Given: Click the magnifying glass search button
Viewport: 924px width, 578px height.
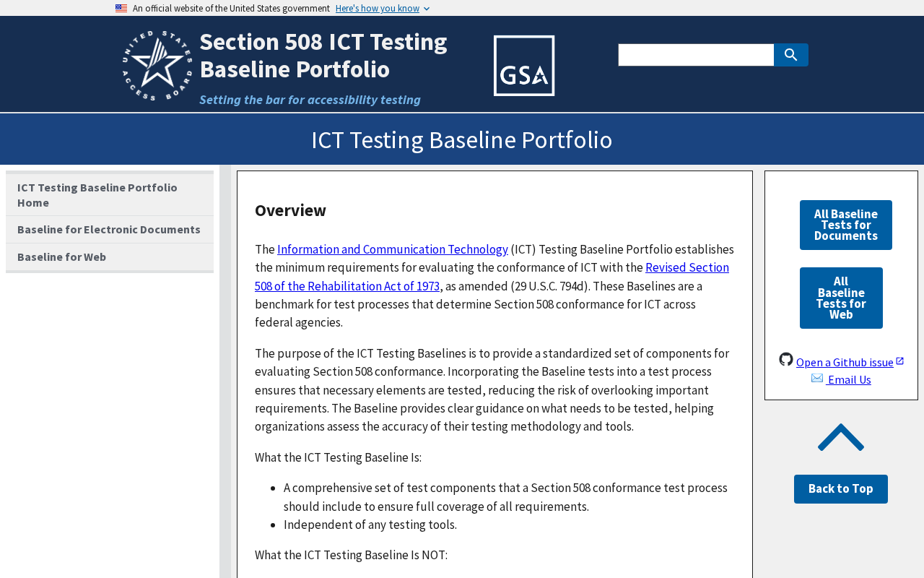Looking at the screenshot, I should pos(790,55).
